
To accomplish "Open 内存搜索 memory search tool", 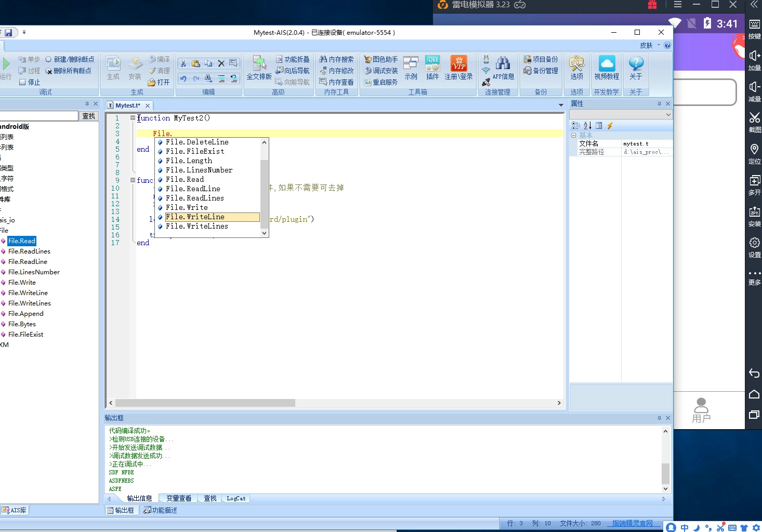I will pos(336,59).
